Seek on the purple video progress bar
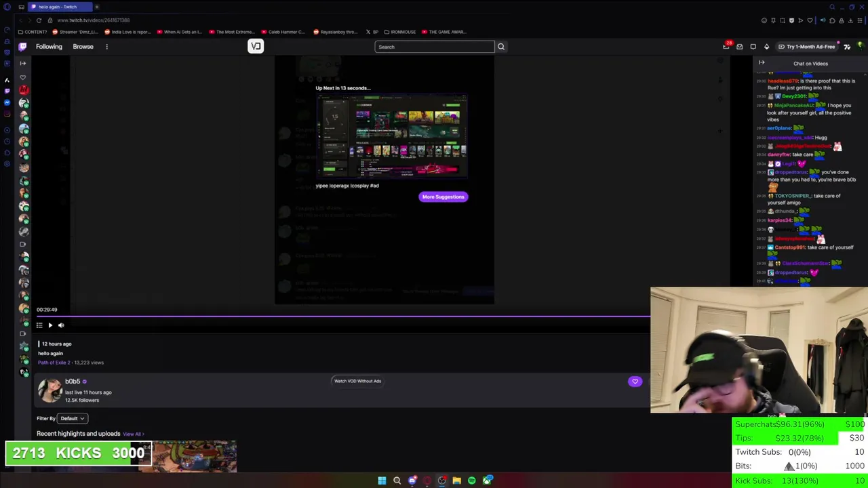The width and height of the screenshot is (868, 488). pos(343,316)
